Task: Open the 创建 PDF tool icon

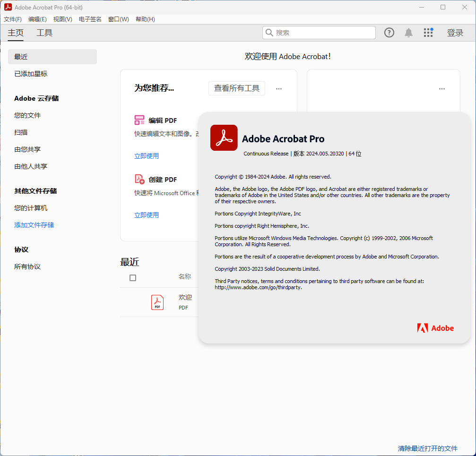Action: pyautogui.click(x=139, y=180)
